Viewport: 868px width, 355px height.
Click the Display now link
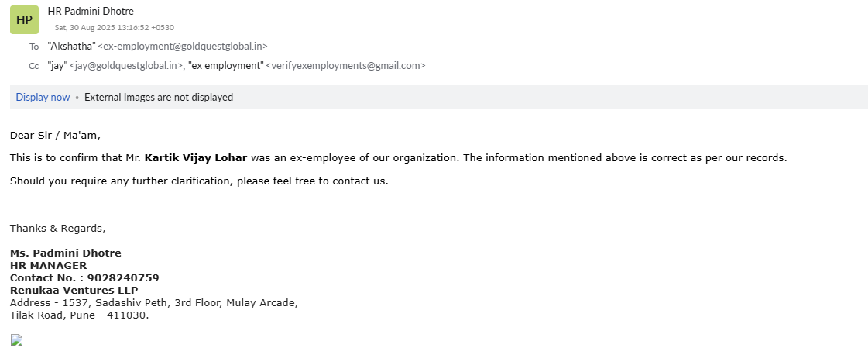43,98
